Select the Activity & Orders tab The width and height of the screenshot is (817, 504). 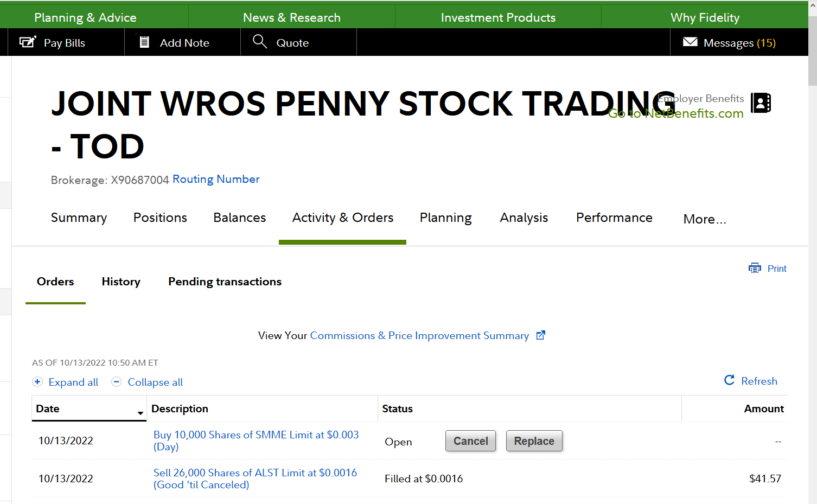click(343, 218)
